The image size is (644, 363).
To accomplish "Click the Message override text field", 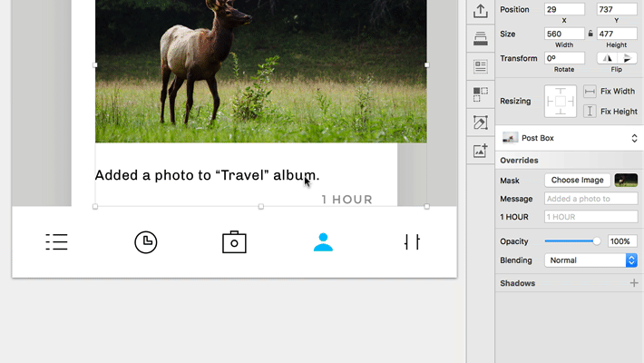I will click(590, 199).
